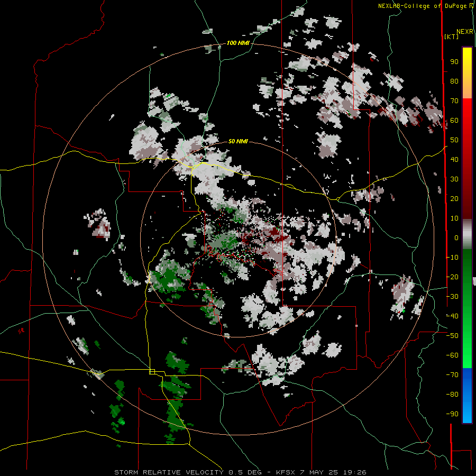Screen dimensions: 476x476
Task: Select the 0 value on velocity scale
Action: [x=456, y=238]
